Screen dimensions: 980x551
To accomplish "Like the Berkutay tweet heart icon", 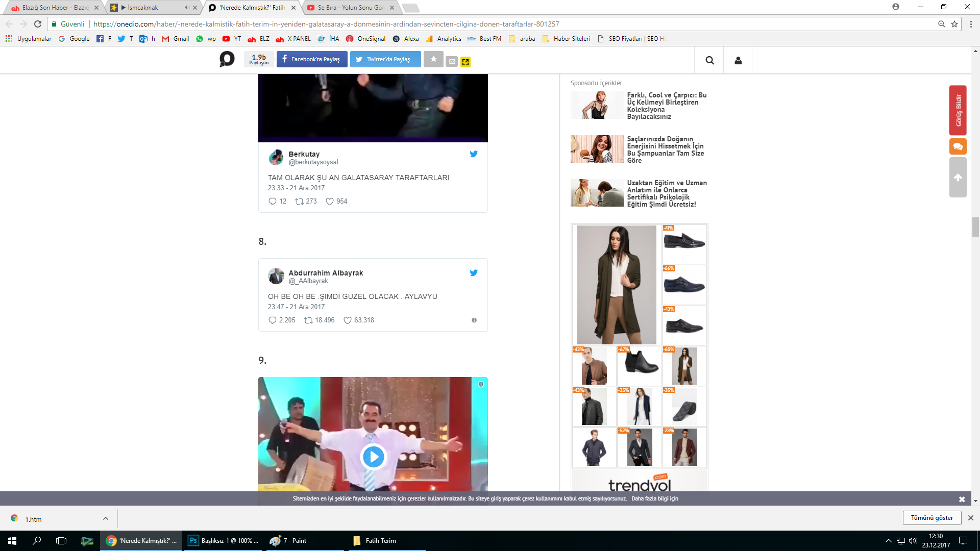I will pos(330,202).
